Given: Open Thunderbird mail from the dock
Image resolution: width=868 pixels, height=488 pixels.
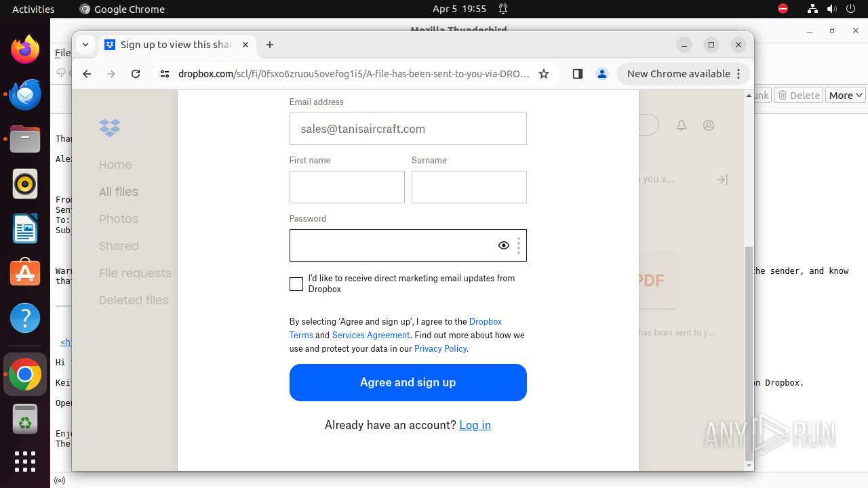Looking at the screenshot, I should (x=25, y=94).
